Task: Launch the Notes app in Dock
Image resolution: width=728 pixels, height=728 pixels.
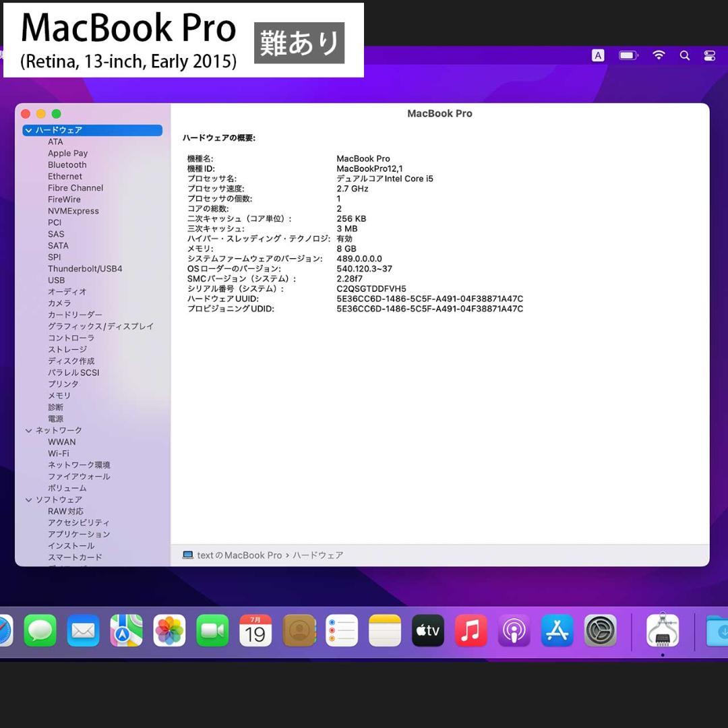Action: coord(385,630)
